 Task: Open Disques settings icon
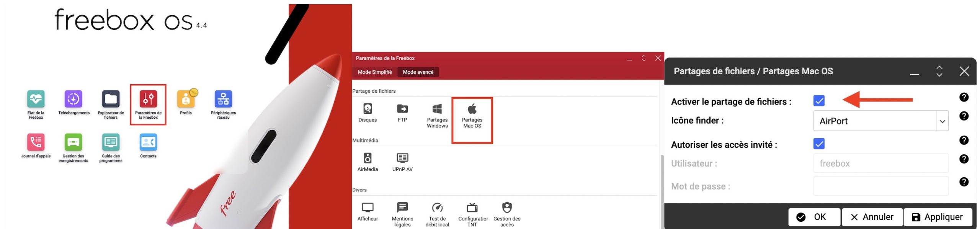click(x=367, y=109)
